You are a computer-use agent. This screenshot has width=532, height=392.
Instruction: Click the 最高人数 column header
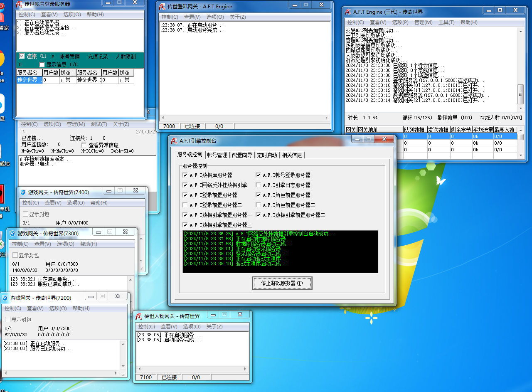505,130
